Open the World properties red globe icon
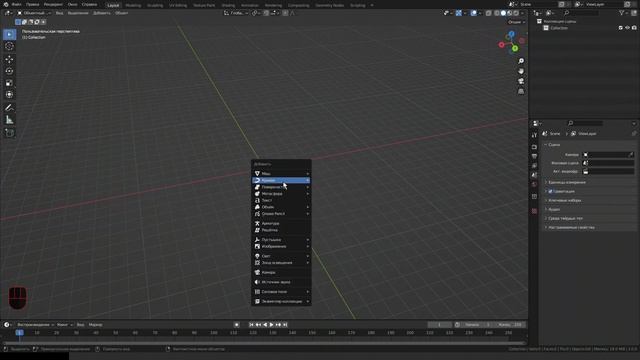Image resolution: width=640 pixels, height=360 pixels. pos(534,184)
